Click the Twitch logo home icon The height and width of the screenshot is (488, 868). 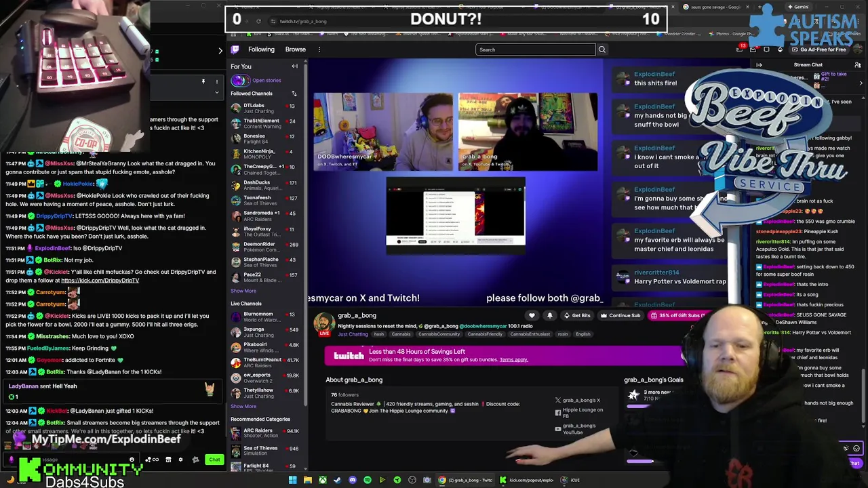pos(235,49)
